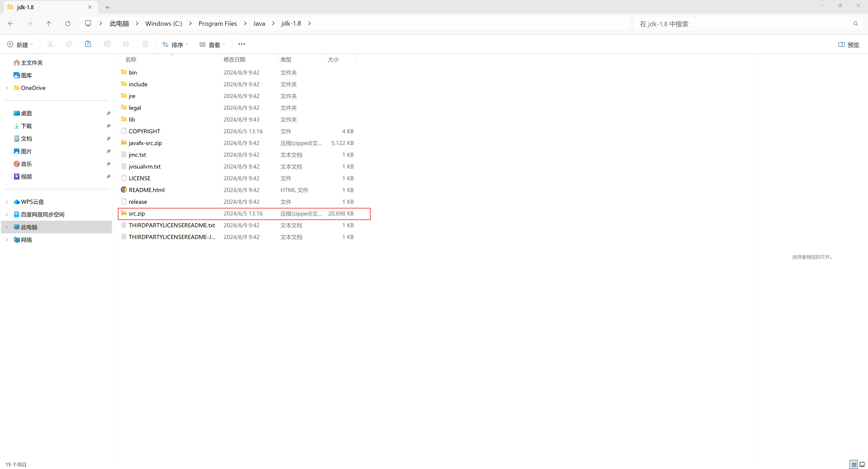Screen dimensions: 868x469
Task: Open the 新建 new item menu
Action: point(20,45)
